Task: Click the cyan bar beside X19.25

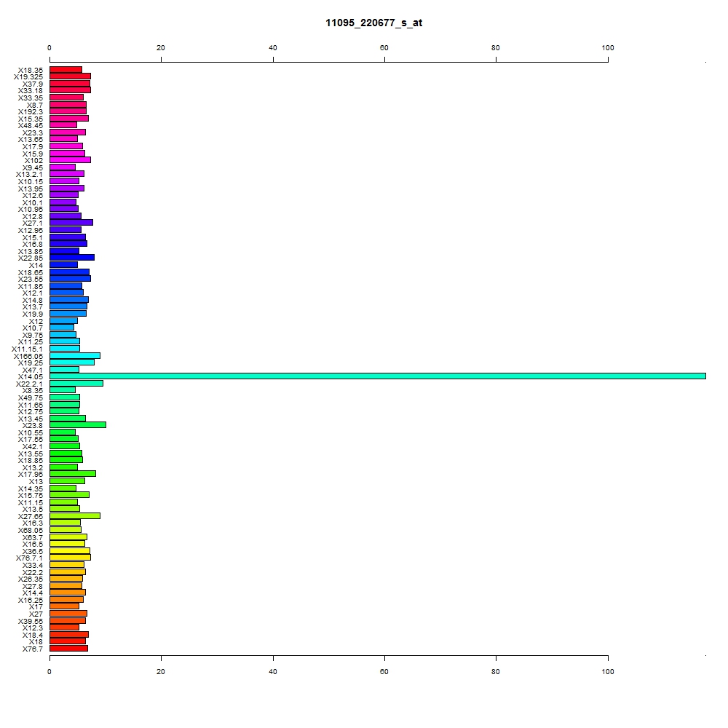Action: 72,362
